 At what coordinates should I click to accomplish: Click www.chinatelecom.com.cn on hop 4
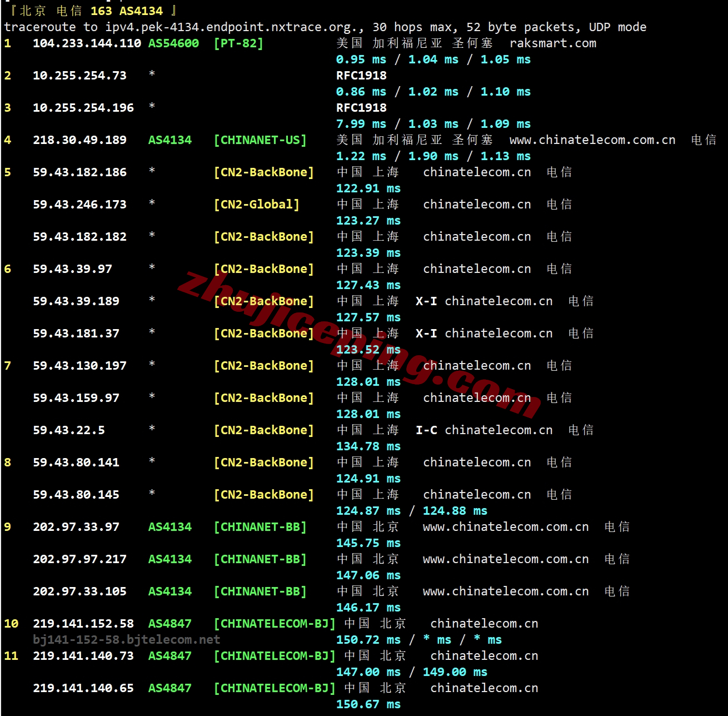[x=592, y=140]
